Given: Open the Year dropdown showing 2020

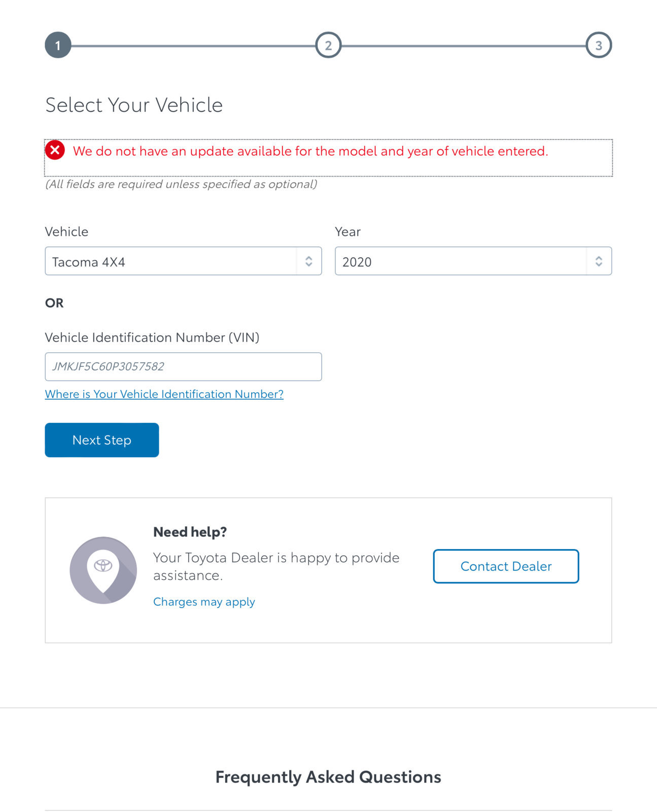Looking at the screenshot, I should point(473,261).
